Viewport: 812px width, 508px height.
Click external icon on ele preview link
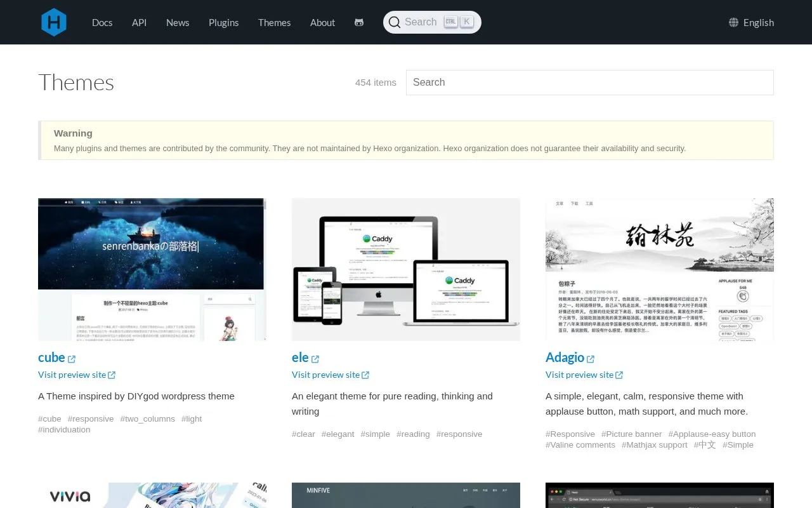pos(365,375)
